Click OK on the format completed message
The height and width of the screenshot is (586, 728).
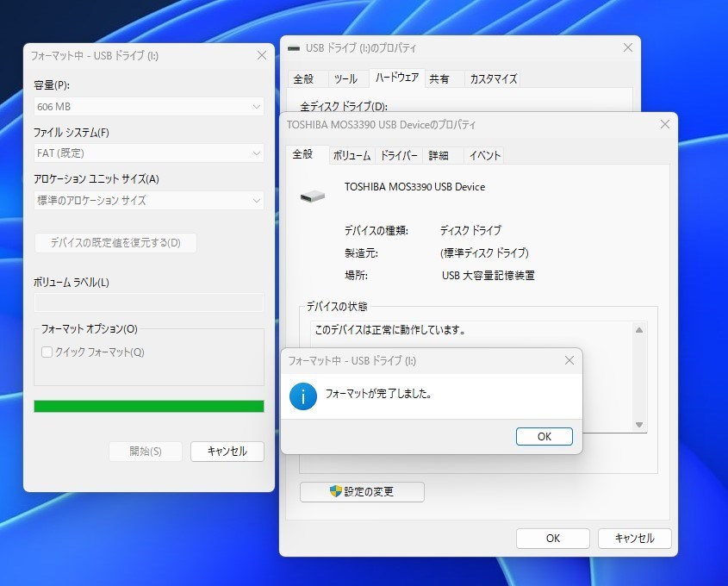(544, 436)
